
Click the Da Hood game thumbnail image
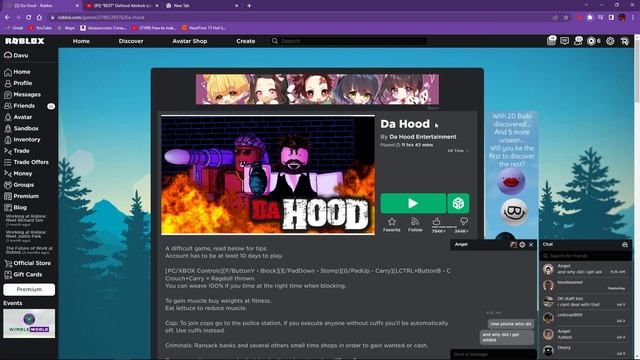coord(268,175)
